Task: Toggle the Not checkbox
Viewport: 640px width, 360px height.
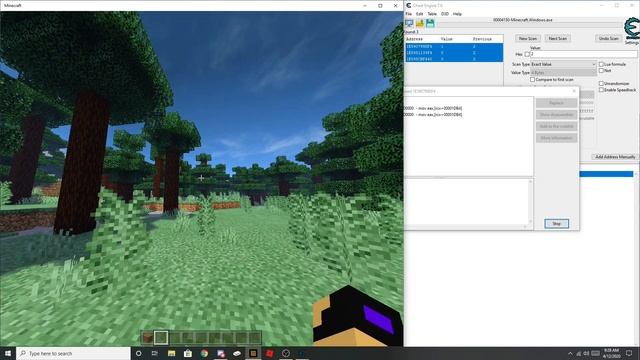Action: click(601, 71)
